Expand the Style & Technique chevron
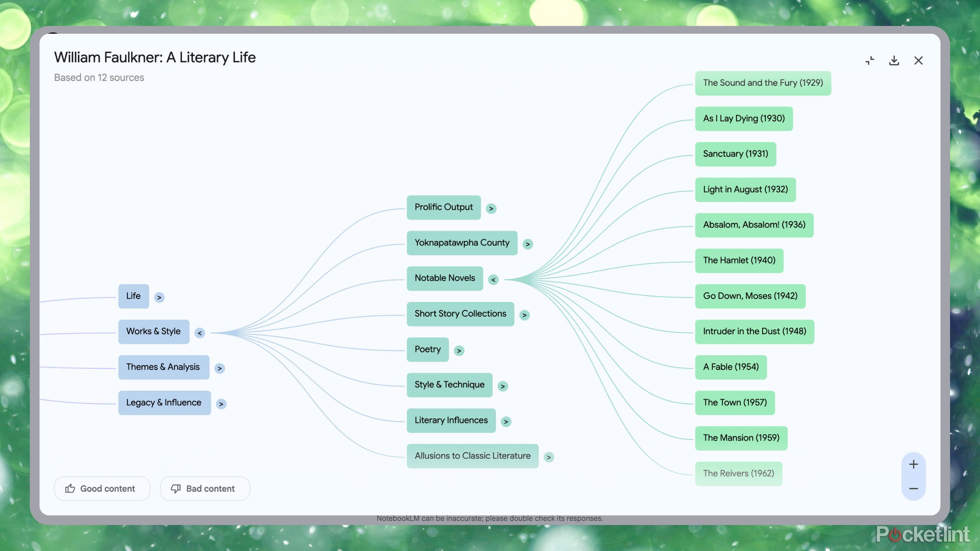The image size is (980, 551). (503, 386)
